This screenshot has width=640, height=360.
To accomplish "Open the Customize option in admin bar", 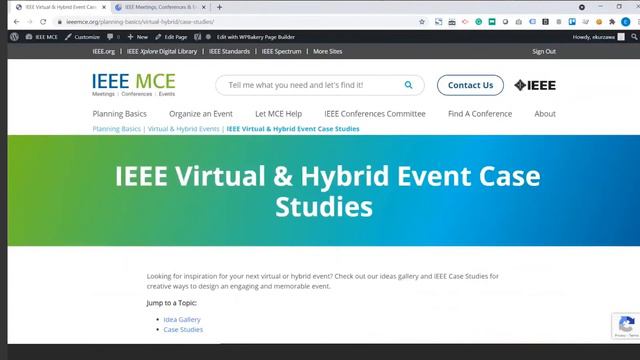I will (x=82, y=37).
